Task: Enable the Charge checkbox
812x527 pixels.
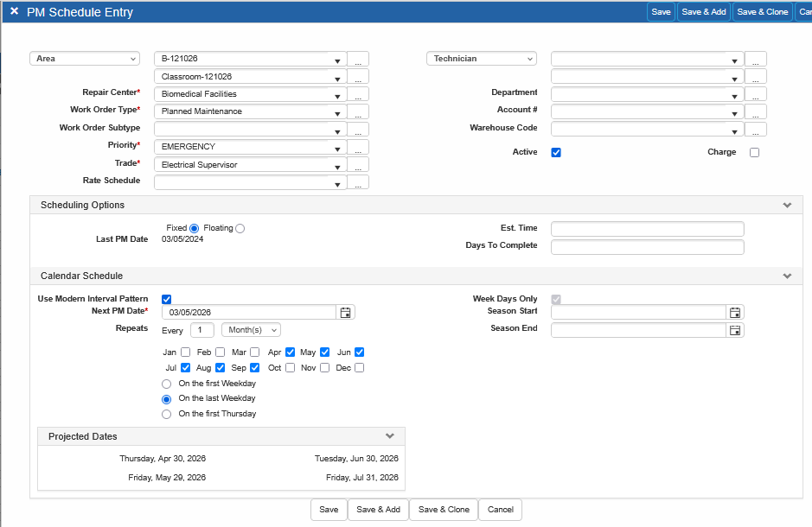Action: click(x=754, y=153)
